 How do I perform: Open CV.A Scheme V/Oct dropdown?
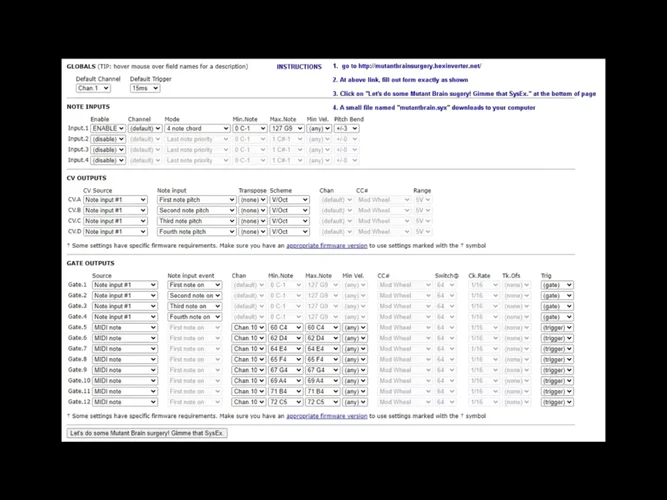coord(290,200)
